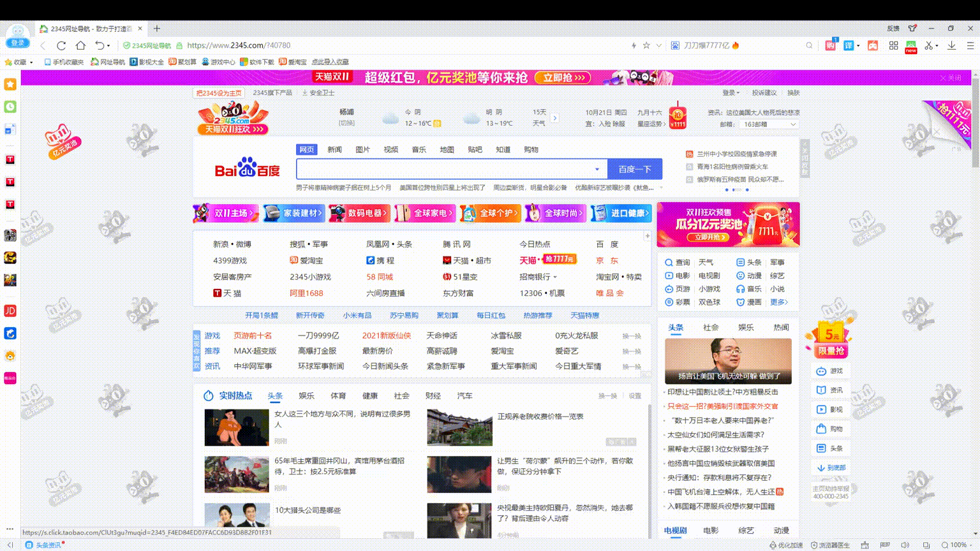Click the 立即抢 banner button
This screenshot has height=551, width=980.
pyautogui.click(x=562, y=77)
